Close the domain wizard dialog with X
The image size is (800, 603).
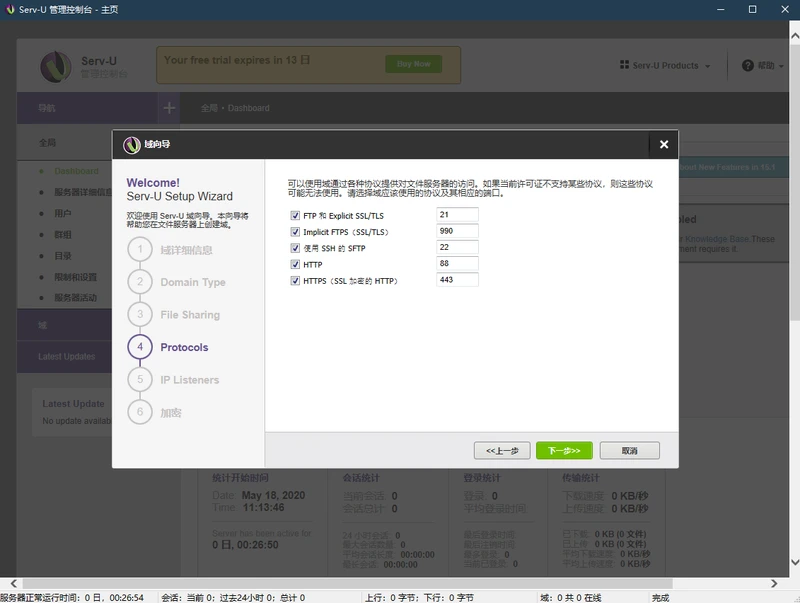(663, 144)
